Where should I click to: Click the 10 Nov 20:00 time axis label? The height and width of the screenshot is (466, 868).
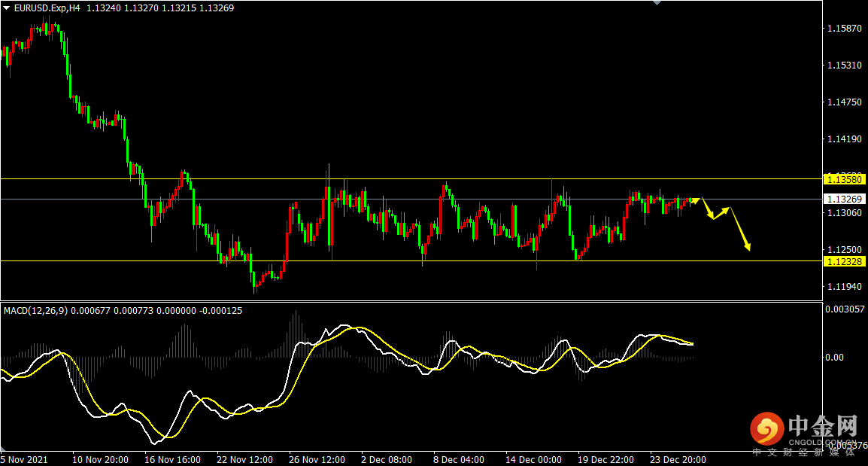point(99,459)
